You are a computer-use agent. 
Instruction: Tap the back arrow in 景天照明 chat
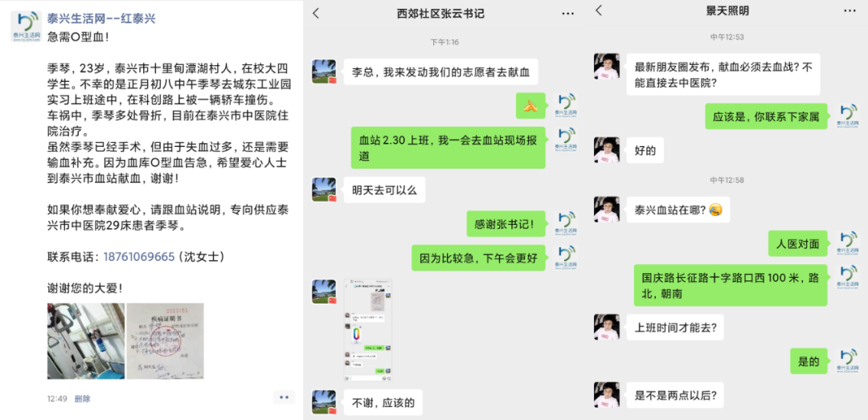[599, 10]
